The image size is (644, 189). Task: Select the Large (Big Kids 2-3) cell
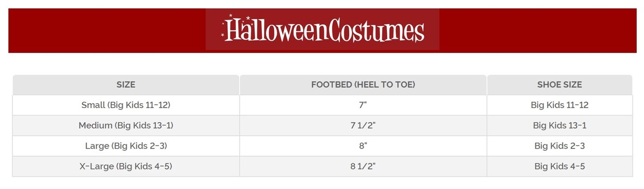126,146
